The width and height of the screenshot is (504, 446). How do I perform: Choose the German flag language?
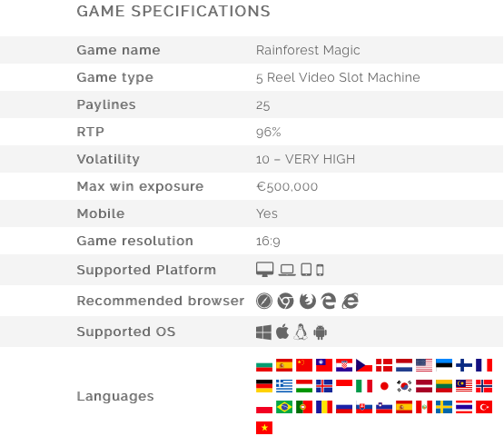click(x=264, y=386)
